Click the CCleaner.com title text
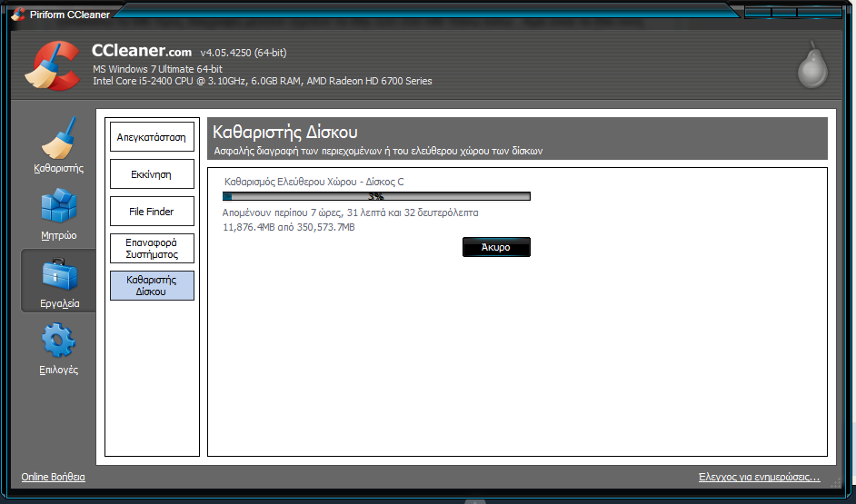The height and width of the screenshot is (504, 856). tap(142, 51)
